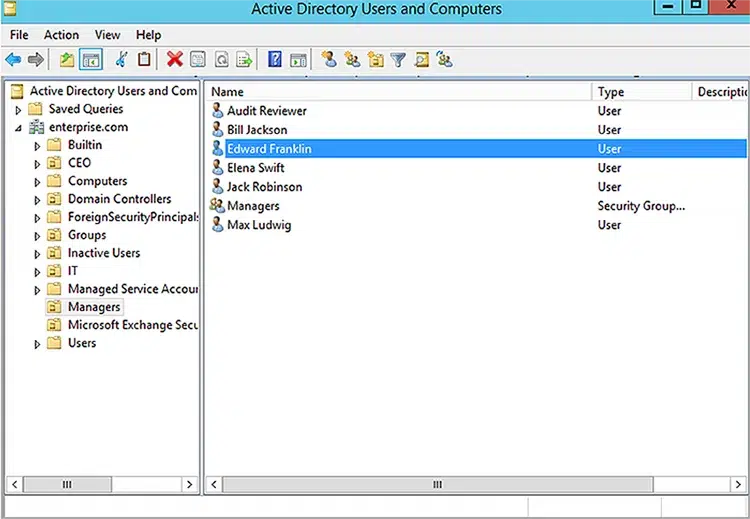This screenshot has height=519, width=750.
Task: Create a new group with the toolbar icon
Action: 353,60
